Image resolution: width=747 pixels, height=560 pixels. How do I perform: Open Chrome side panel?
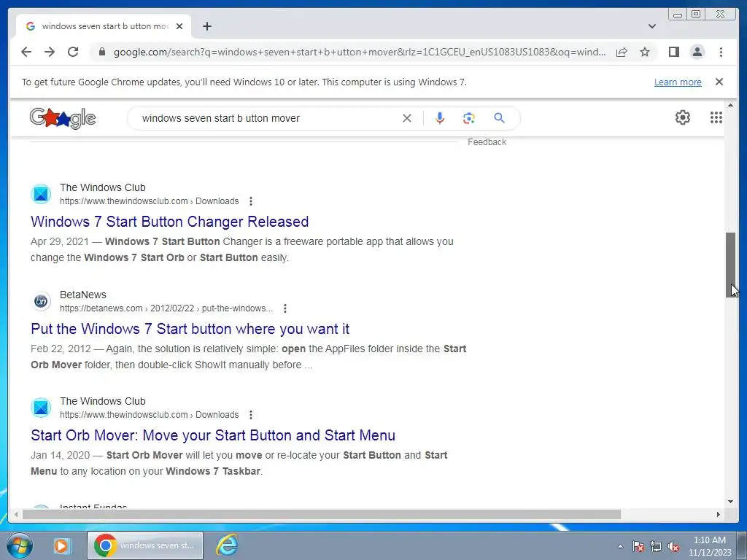[673, 52]
